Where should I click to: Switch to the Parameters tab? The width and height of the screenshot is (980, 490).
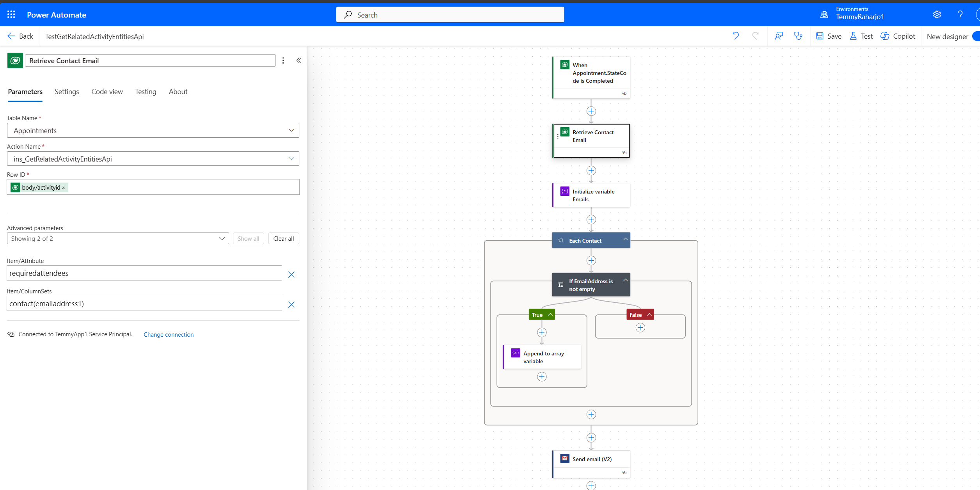(25, 92)
